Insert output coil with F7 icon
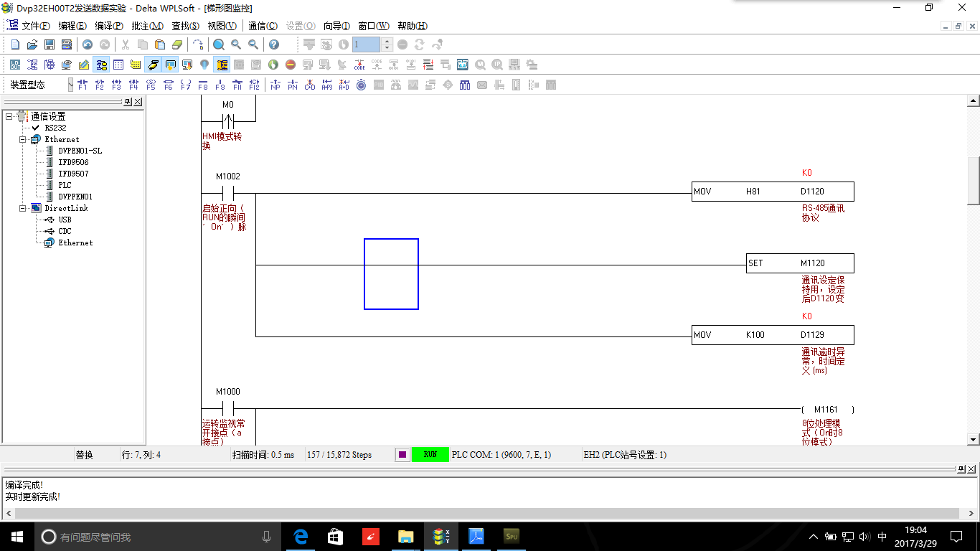Image resolution: width=980 pixels, height=551 pixels. coord(185,85)
